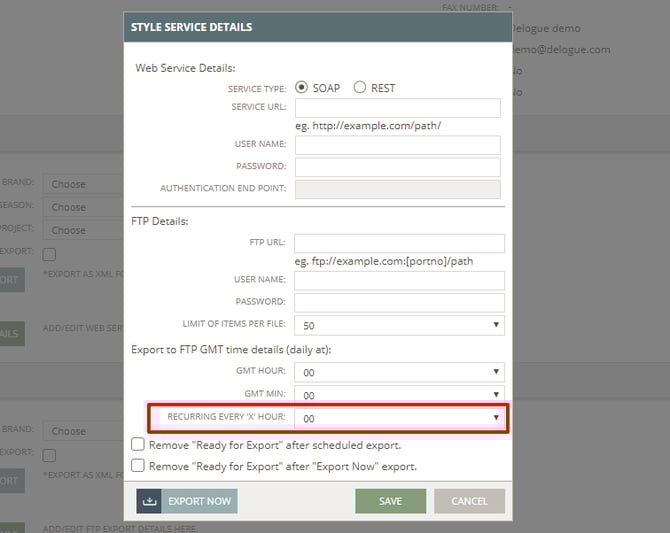Click the FTP User Name field

(399, 280)
